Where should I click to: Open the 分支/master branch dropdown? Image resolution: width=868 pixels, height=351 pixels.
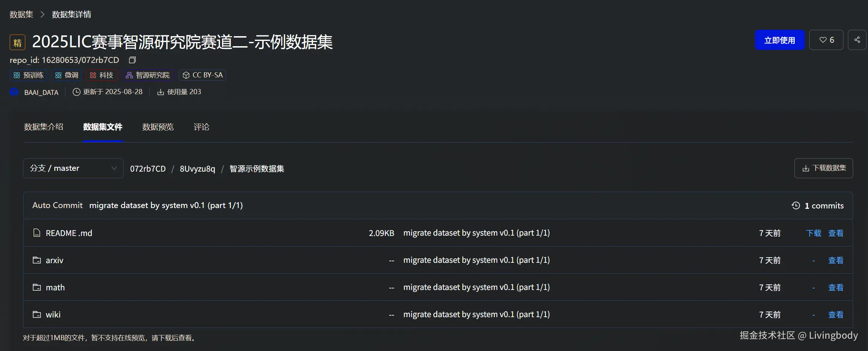pos(73,168)
